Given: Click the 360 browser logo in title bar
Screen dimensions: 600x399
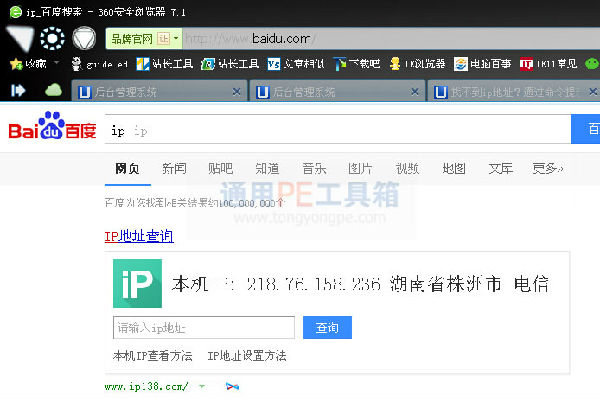Looking at the screenshot, I should [x=16, y=12].
